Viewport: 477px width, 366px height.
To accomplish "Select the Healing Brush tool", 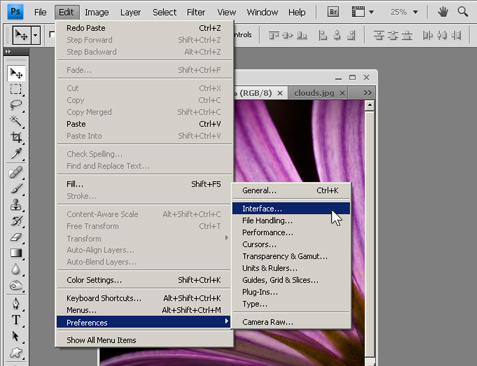I will (x=16, y=173).
